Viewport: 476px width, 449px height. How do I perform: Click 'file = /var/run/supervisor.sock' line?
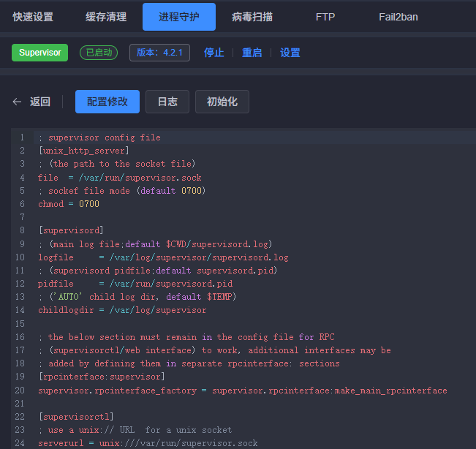tap(120, 178)
